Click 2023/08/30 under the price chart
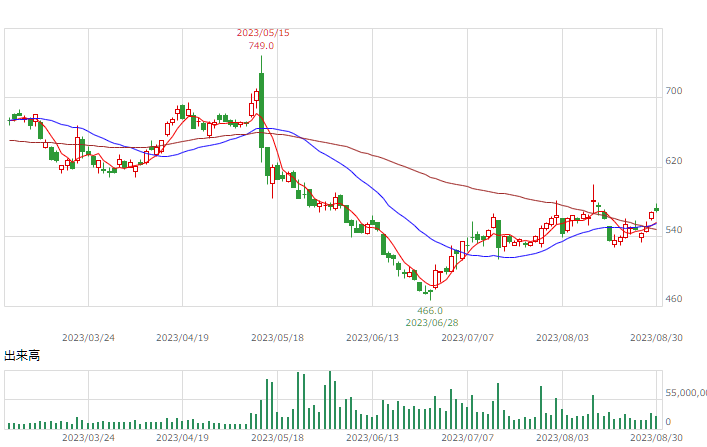 tap(656, 338)
